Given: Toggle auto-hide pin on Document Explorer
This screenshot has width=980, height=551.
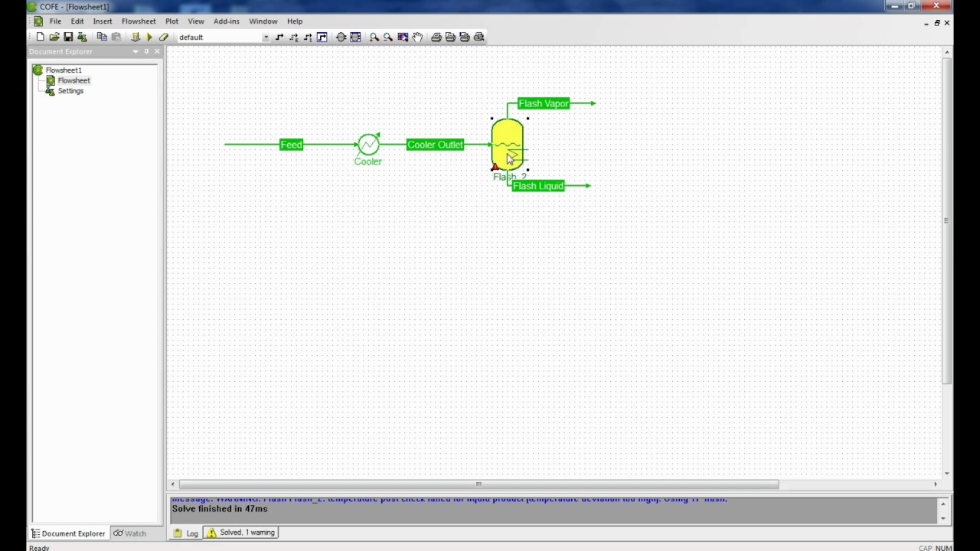Looking at the screenshot, I should click(146, 52).
